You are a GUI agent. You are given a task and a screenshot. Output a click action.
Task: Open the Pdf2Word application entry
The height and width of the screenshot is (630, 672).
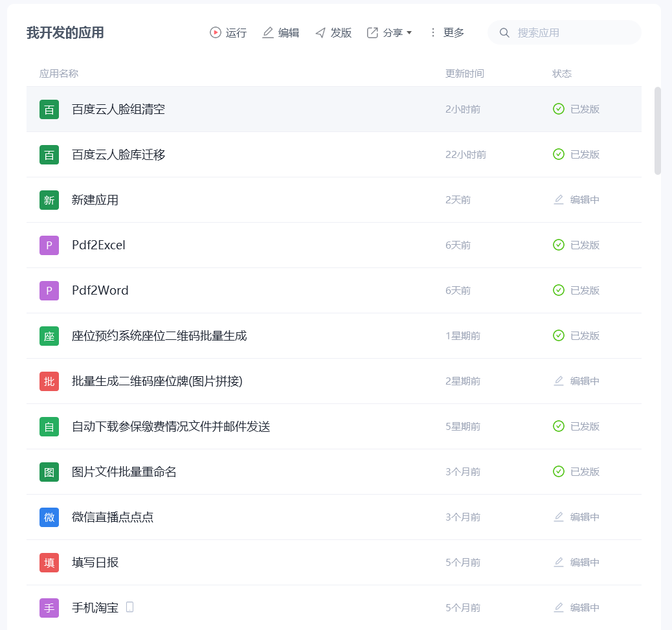pyautogui.click(x=100, y=290)
